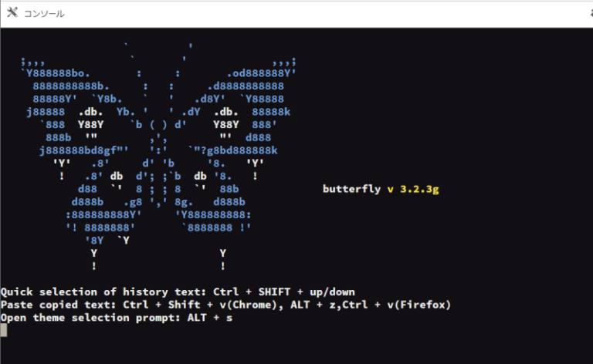Focus the terminal at the gray cursor block
The image size is (593, 364).
4,330
